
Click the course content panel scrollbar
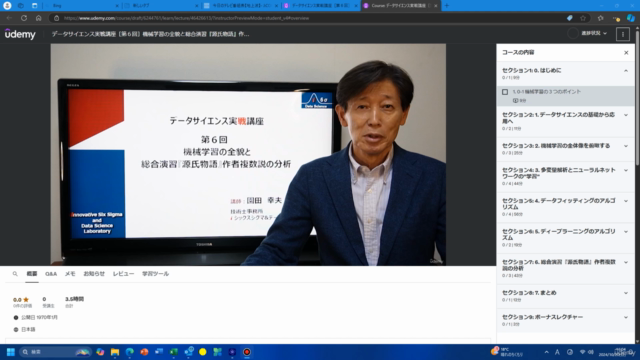(637, 98)
